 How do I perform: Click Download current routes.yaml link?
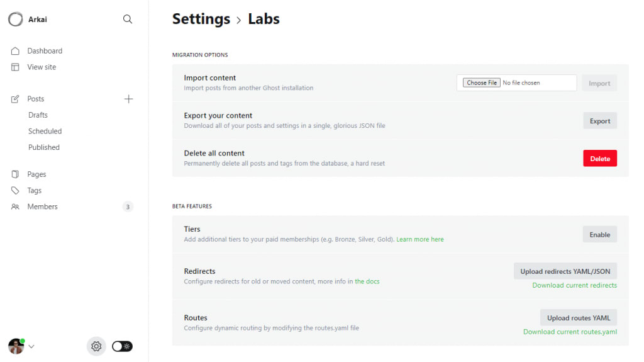click(x=570, y=332)
